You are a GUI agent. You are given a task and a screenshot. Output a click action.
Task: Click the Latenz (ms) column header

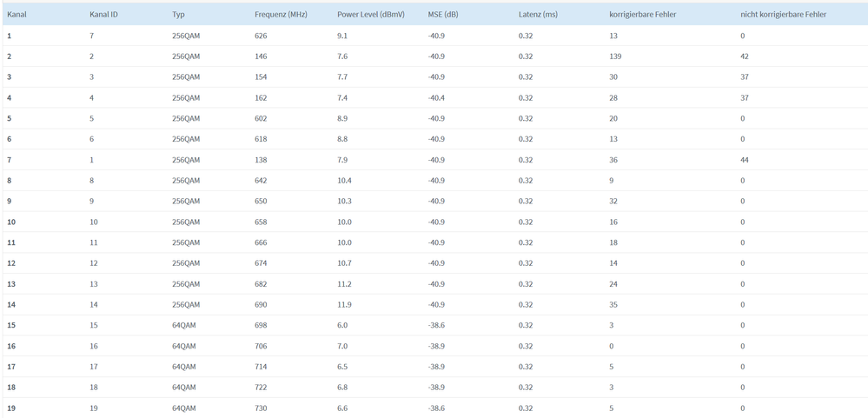[538, 15]
